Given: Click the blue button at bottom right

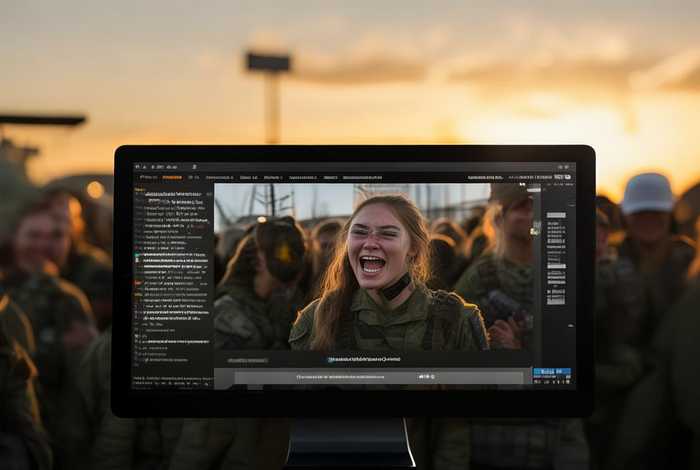Looking at the screenshot, I should tap(551, 372).
